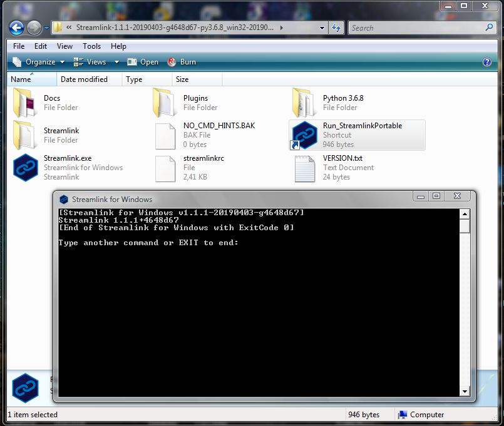Viewport: 504px width, 426px height.
Task: Click inside the Search input field
Action: [x=413, y=28]
